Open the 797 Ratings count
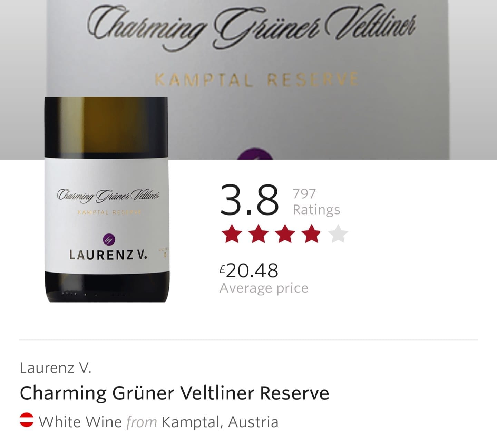 pyautogui.click(x=316, y=202)
